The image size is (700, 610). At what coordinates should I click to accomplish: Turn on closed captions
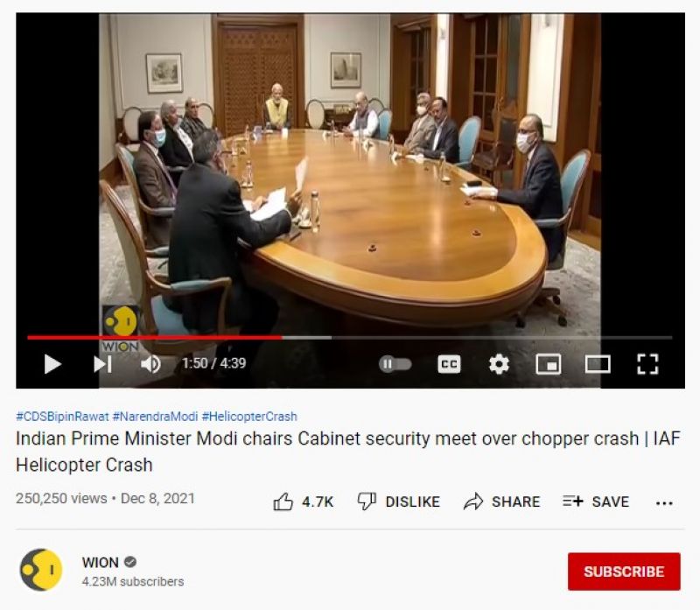[449, 364]
